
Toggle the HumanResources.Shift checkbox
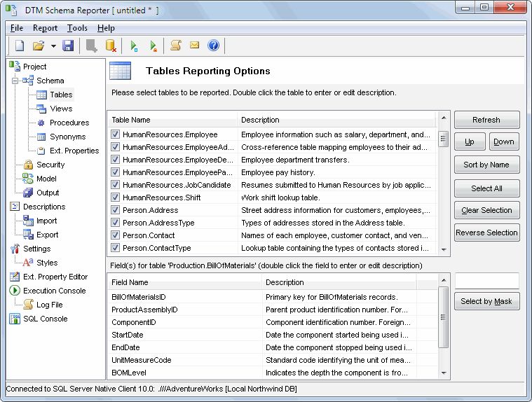tap(116, 197)
